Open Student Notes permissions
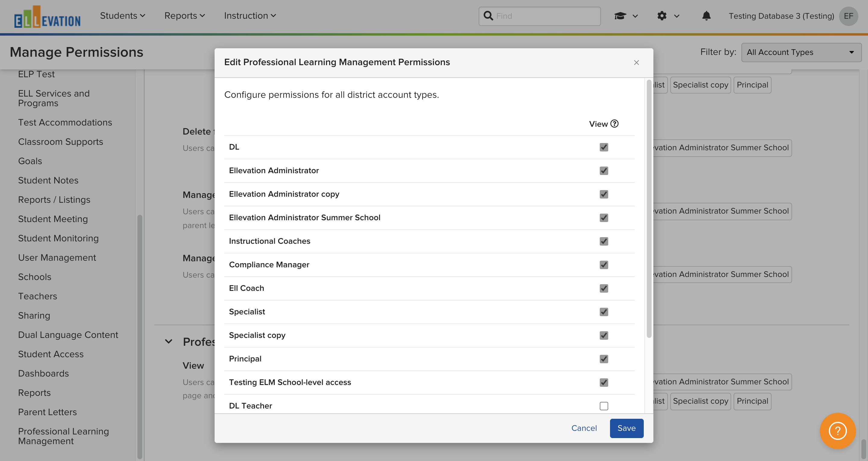 click(48, 180)
